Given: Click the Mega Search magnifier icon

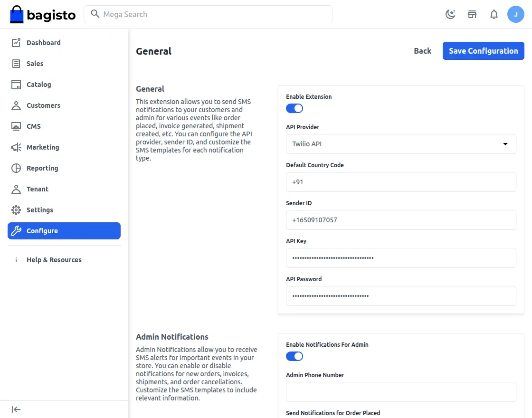Looking at the screenshot, I should (95, 14).
